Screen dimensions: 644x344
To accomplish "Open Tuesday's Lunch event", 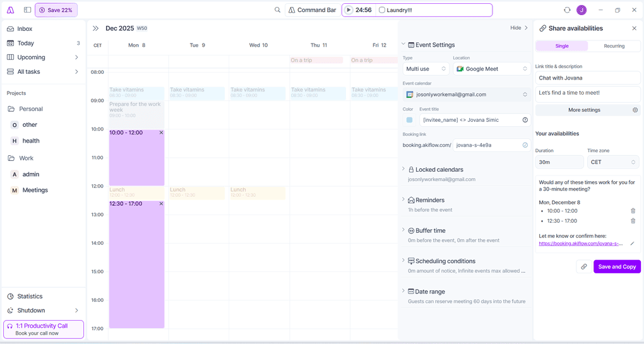I will click(197, 193).
